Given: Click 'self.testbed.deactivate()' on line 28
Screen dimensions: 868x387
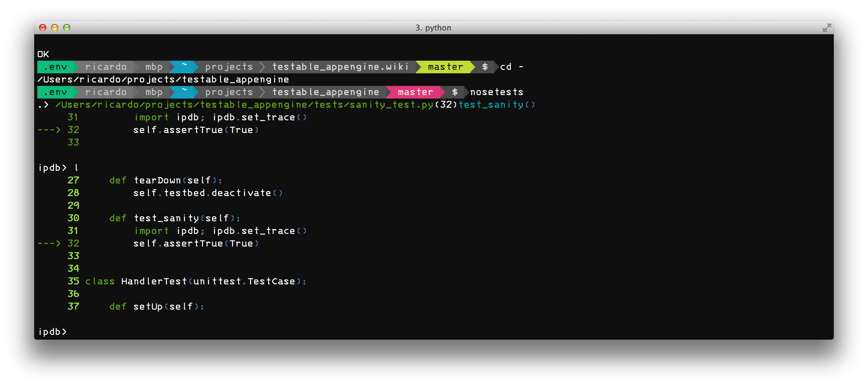Looking at the screenshot, I should coord(208,193).
